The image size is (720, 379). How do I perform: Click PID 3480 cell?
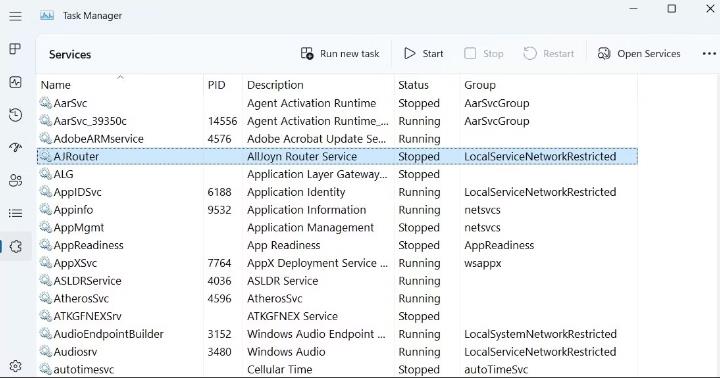coord(219,351)
